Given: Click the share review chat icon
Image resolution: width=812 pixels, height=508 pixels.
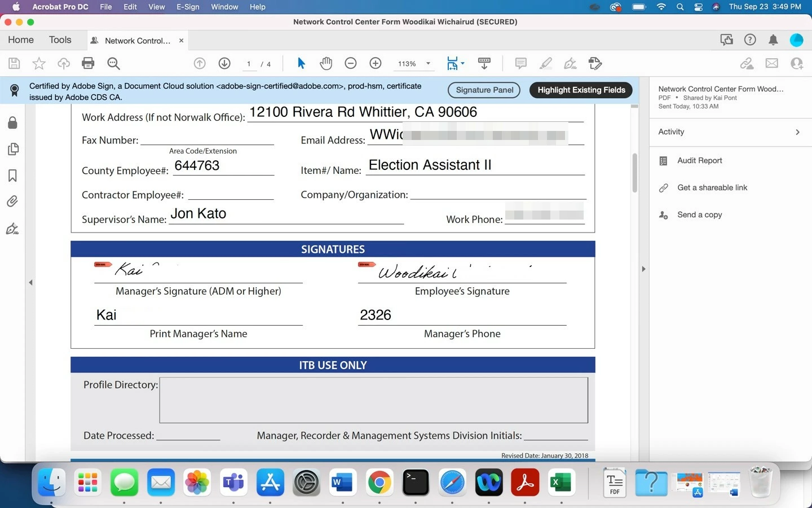Looking at the screenshot, I should pos(727,40).
